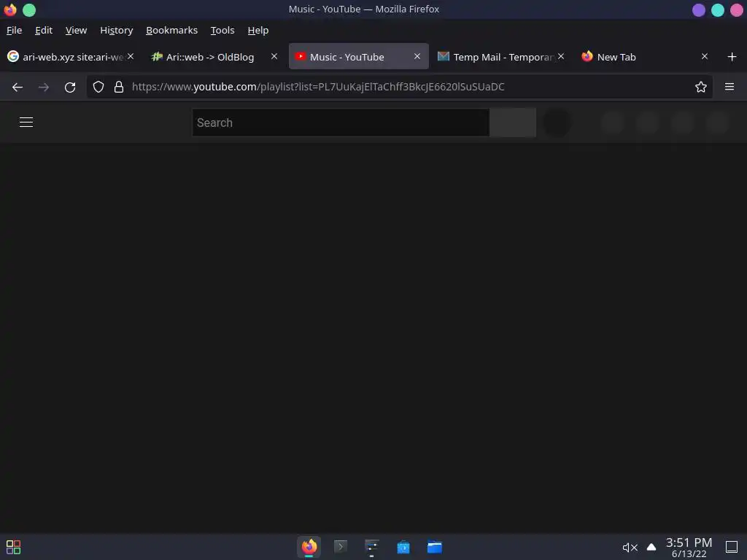Viewport: 747px width, 560px height.
Task: Click the muted volume tray icon
Action: 630,547
